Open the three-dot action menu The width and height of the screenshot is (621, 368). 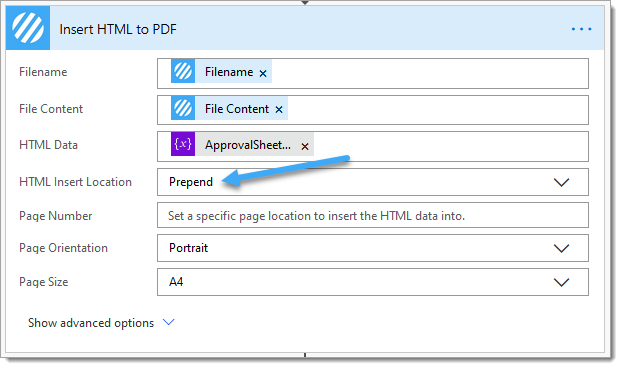581,29
